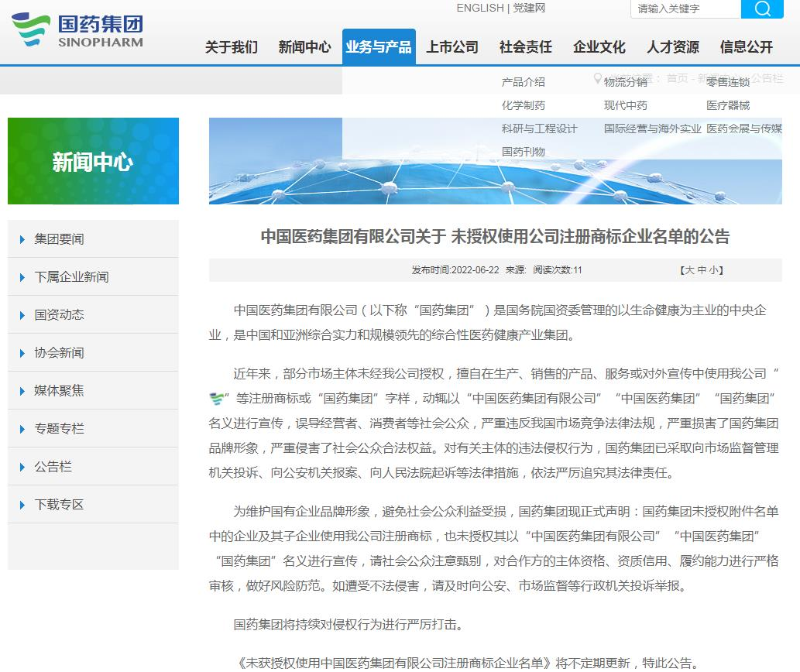Viewport: 800px width, 672px height.
Task: Open 媒体聚焦 in the sidebar
Action: point(59,390)
